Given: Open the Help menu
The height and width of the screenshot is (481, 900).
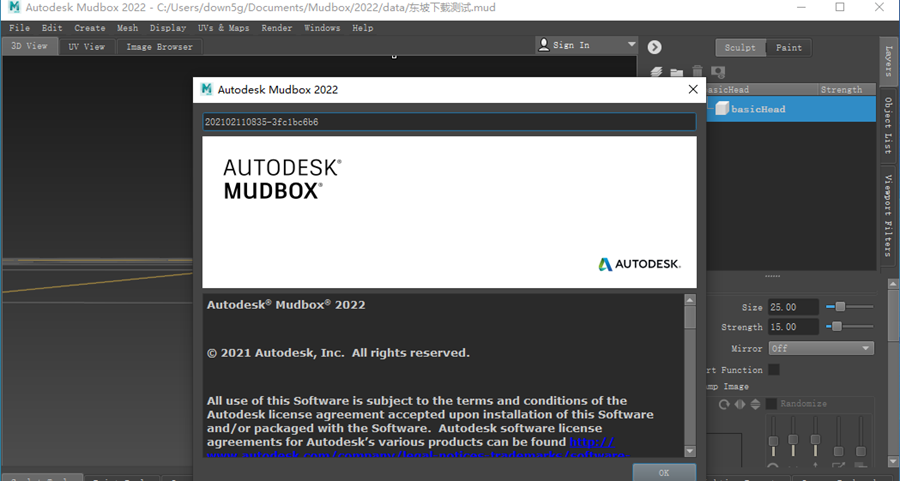Looking at the screenshot, I should [x=363, y=28].
